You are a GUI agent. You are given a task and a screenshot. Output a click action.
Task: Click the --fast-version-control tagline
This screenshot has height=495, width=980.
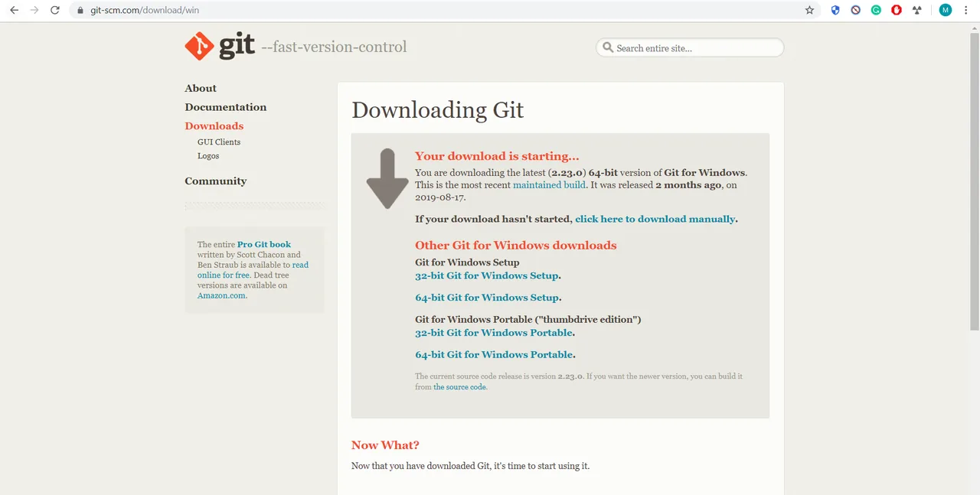[334, 47]
